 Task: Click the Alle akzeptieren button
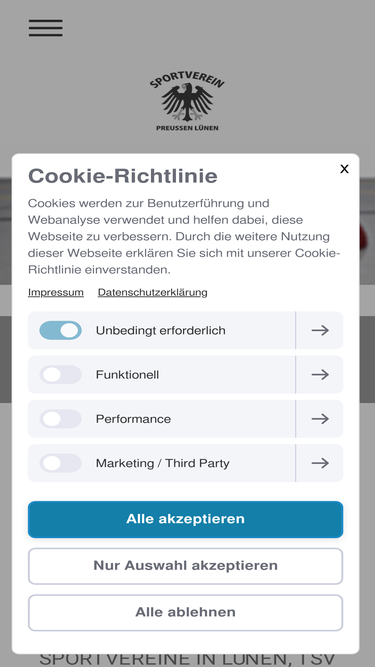(185, 519)
